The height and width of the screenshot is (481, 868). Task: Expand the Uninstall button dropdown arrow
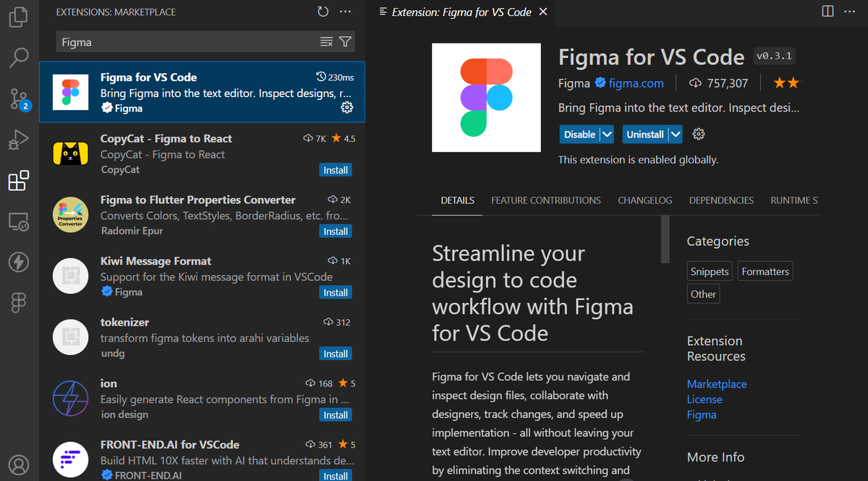675,135
